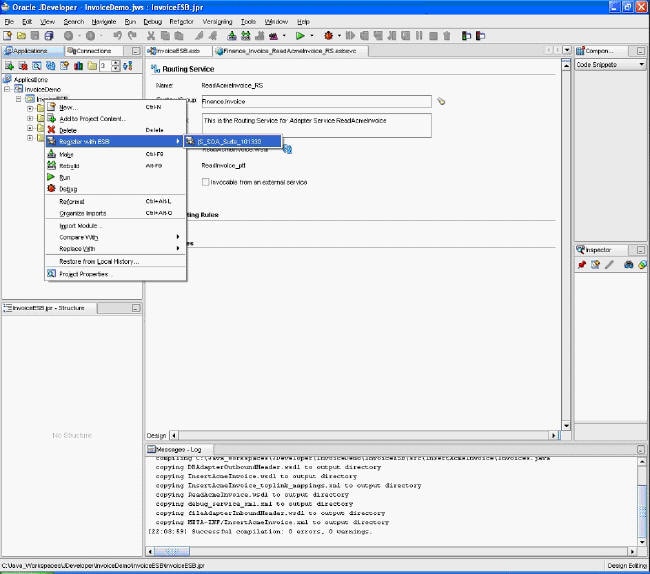Collapse the InvoiceESB project node
This screenshot has width=650, height=574.
[18, 99]
